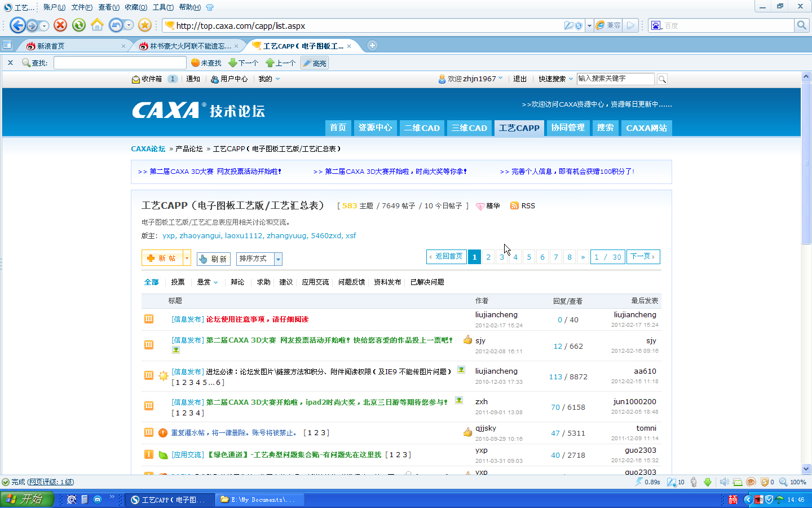
Task: Open the sort order (排序方式) dropdown
Action: (x=259, y=259)
